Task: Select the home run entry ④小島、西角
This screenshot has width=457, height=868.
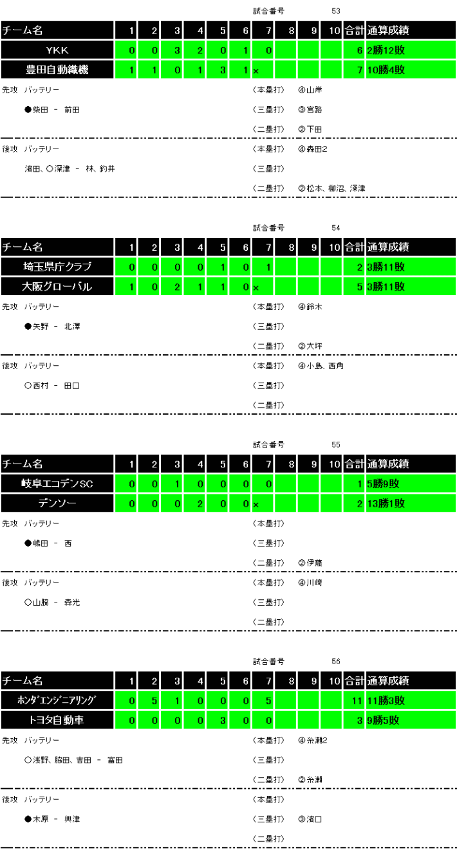Action: pyautogui.click(x=321, y=366)
